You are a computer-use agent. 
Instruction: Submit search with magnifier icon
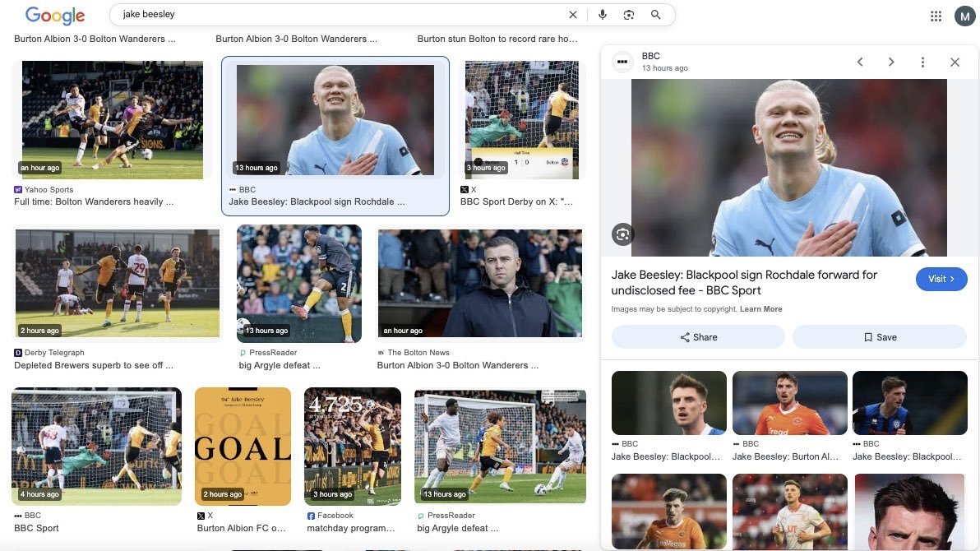(x=655, y=14)
